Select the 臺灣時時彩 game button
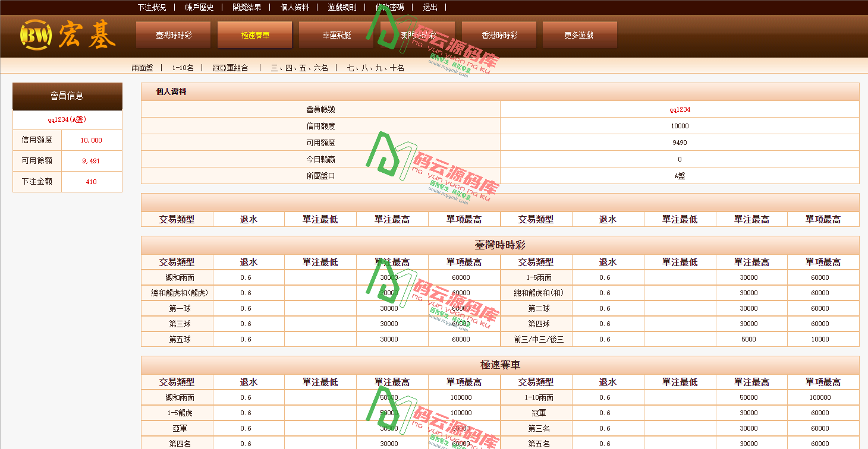Screen dimensions: 868x449 point(173,34)
